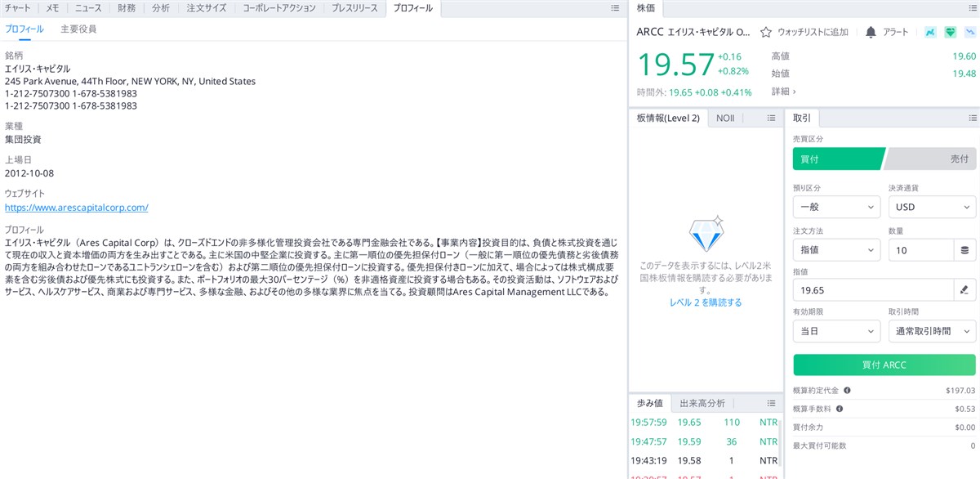Open the left panel's list menu icon
This screenshot has width=980, height=479.
click(615, 8)
